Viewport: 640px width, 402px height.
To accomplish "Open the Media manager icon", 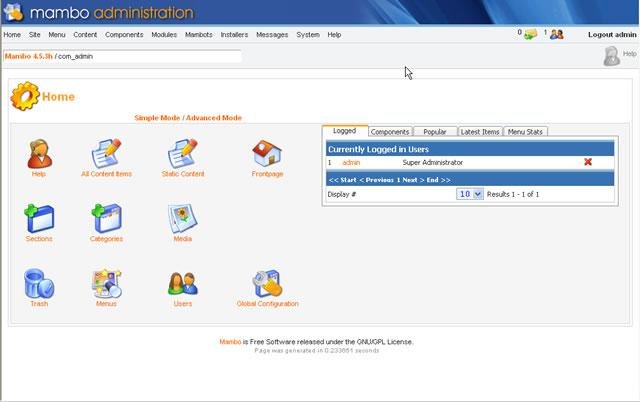I will pyautogui.click(x=183, y=218).
